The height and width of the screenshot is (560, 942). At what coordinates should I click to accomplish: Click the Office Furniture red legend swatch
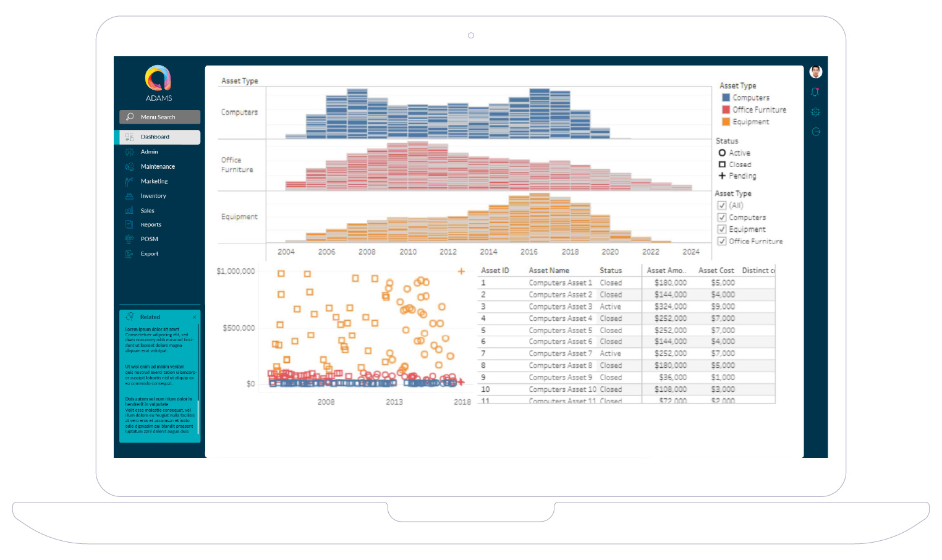click(x=726, y=109)
